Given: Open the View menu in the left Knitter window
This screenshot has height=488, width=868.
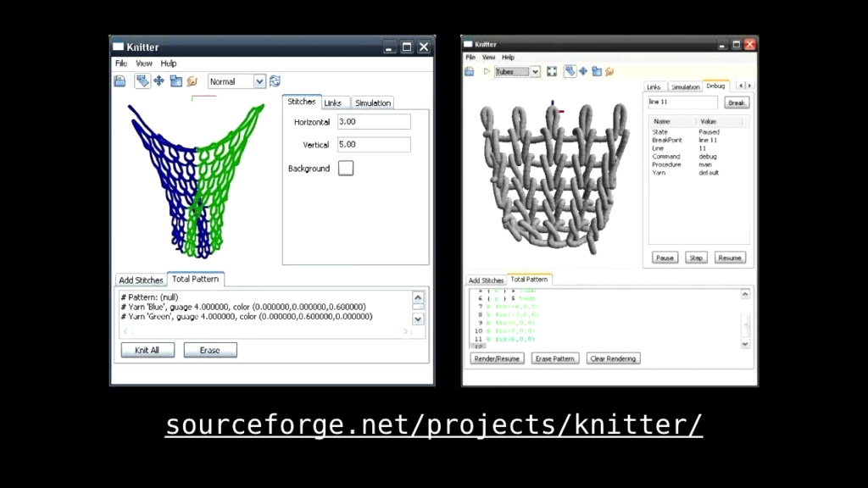Looking at the screenshot, I should [144, 64].
